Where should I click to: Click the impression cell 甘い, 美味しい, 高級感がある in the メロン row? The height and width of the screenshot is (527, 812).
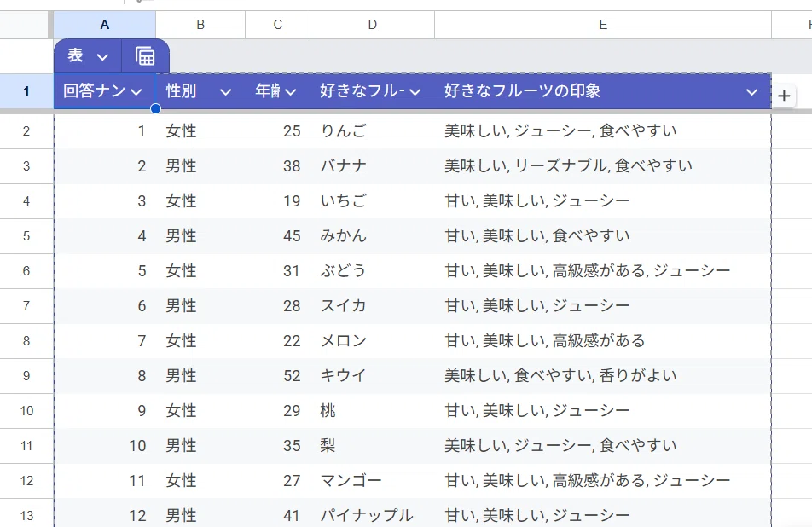click(x=603, y=341)
